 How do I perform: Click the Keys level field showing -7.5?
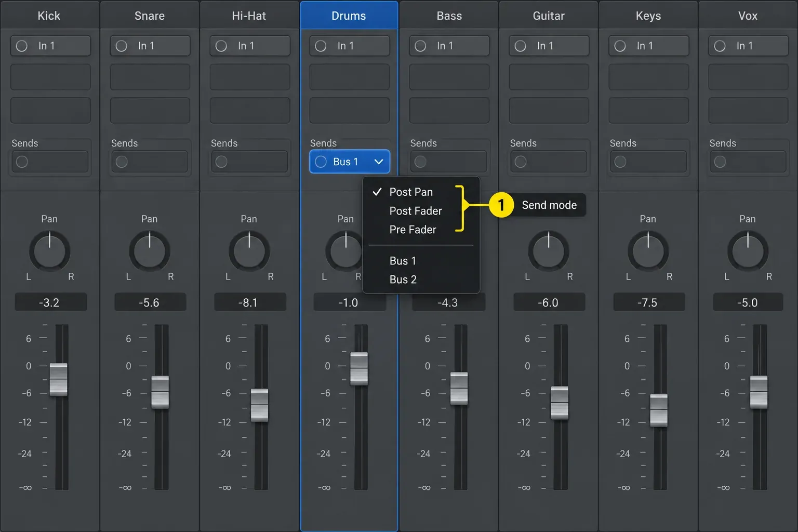coord(649,302)
